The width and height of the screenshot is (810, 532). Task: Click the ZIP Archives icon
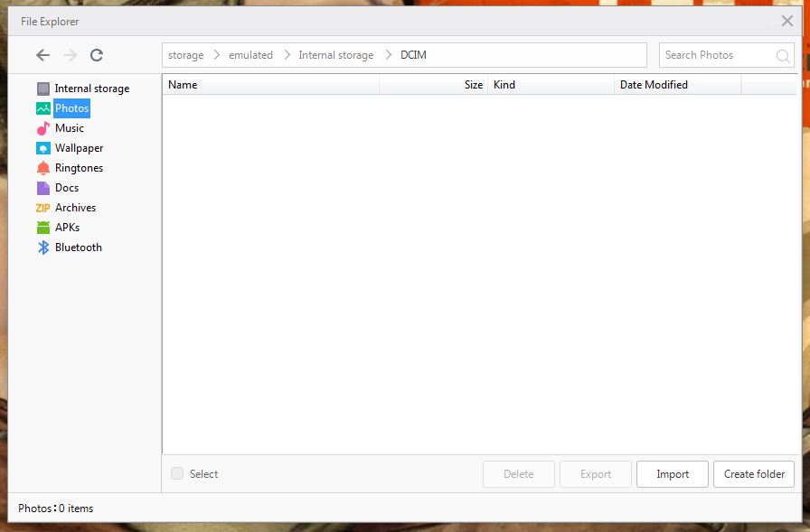42,208
